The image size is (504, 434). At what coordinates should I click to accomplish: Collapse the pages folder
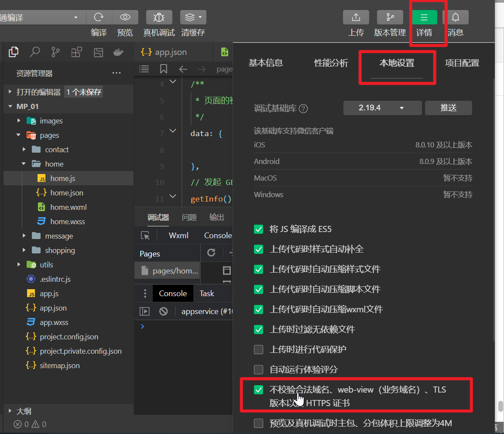tap(19, 135)
